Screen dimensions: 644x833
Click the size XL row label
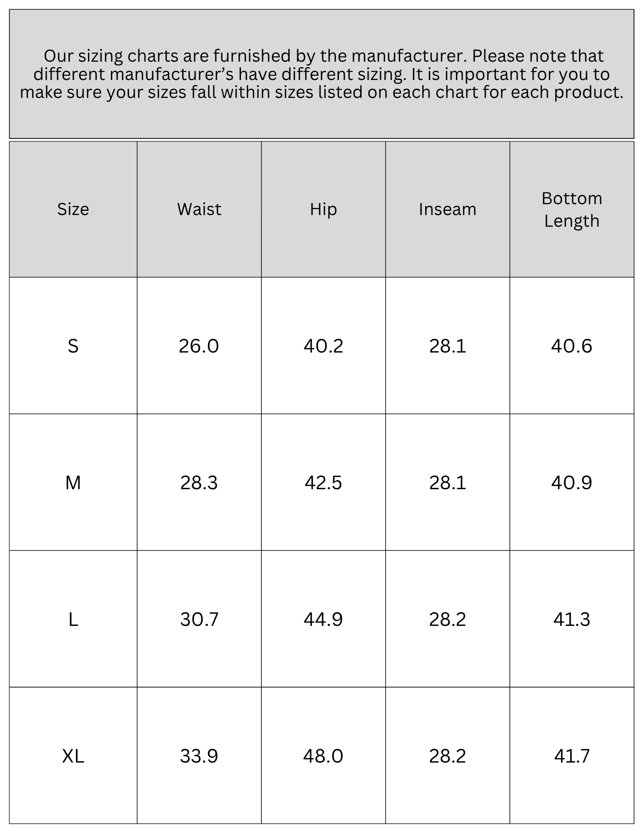[73, 756]
